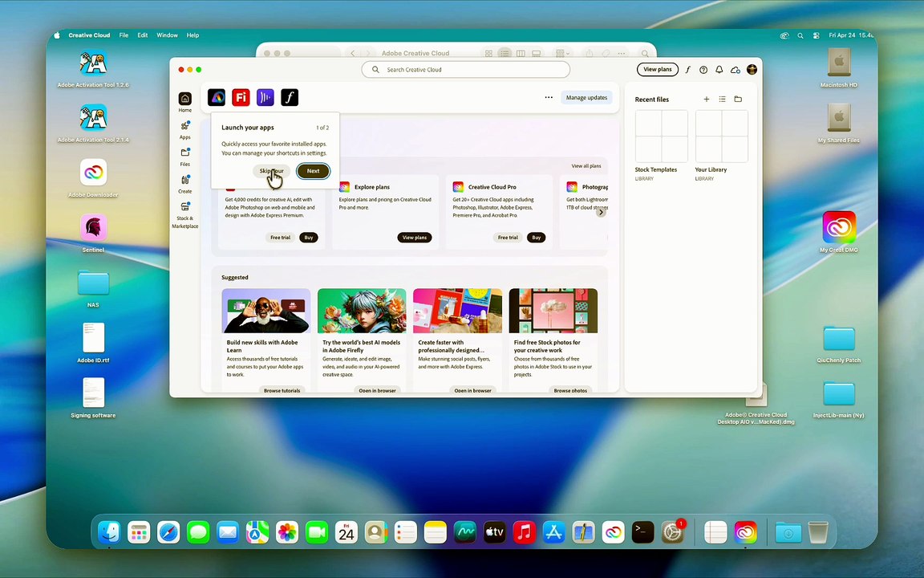Open Control Center in the menu bar

pyautogui.click(x=817, y=35)
